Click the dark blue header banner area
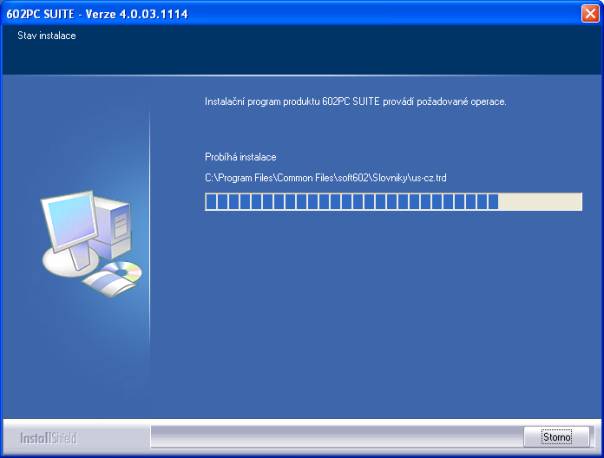 (x=300, y=55)
